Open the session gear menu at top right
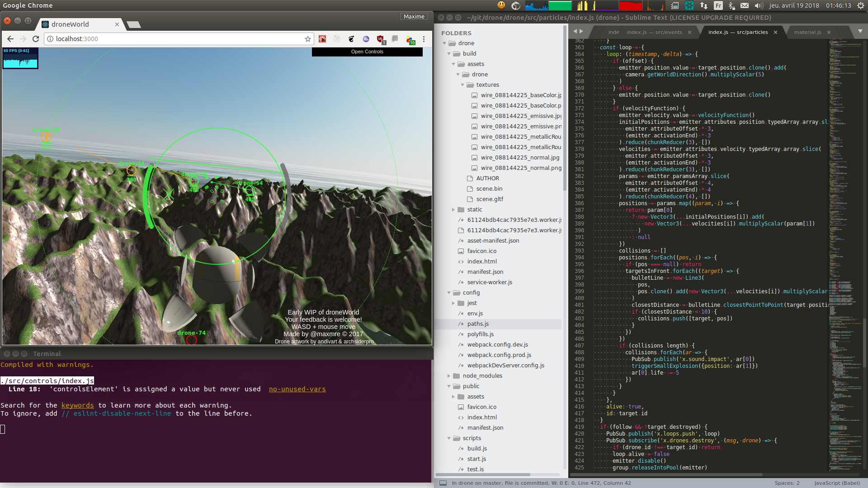This screenshot has width=868, height=488. click(x=861, y=6)
